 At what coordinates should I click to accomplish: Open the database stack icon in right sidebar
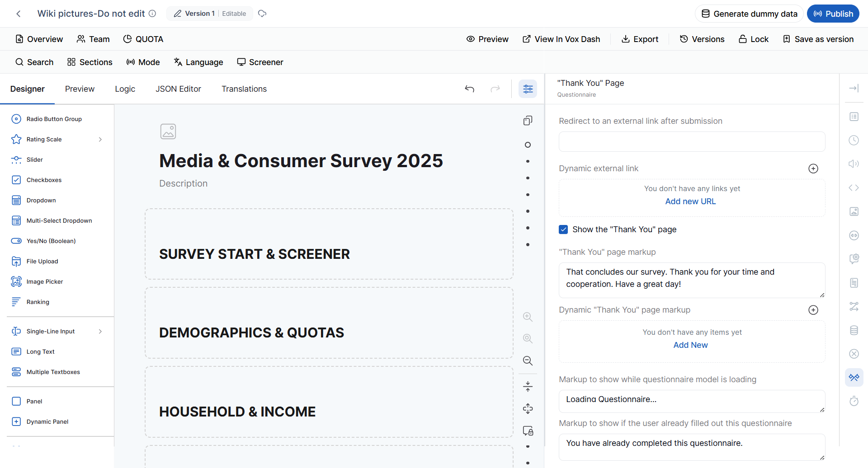854,330
